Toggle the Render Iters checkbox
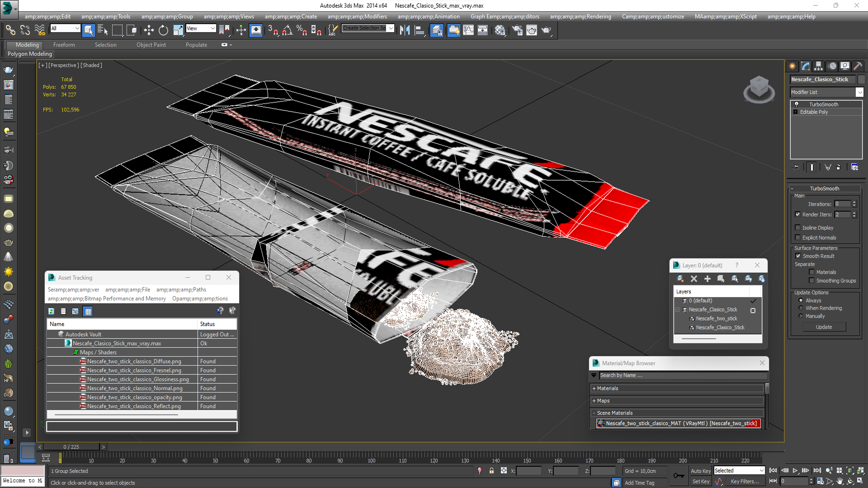 [798, 214]
